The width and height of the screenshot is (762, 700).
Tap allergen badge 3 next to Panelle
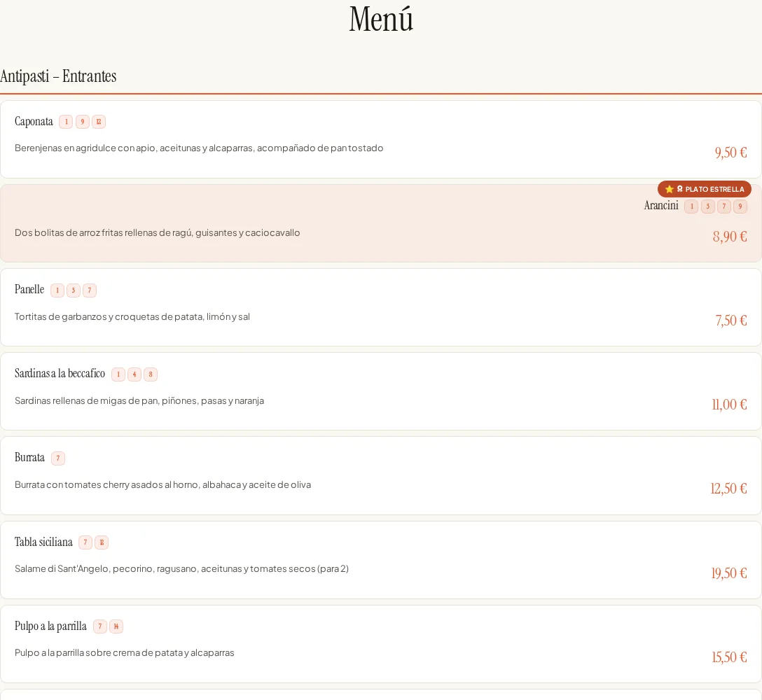[74, 290]
